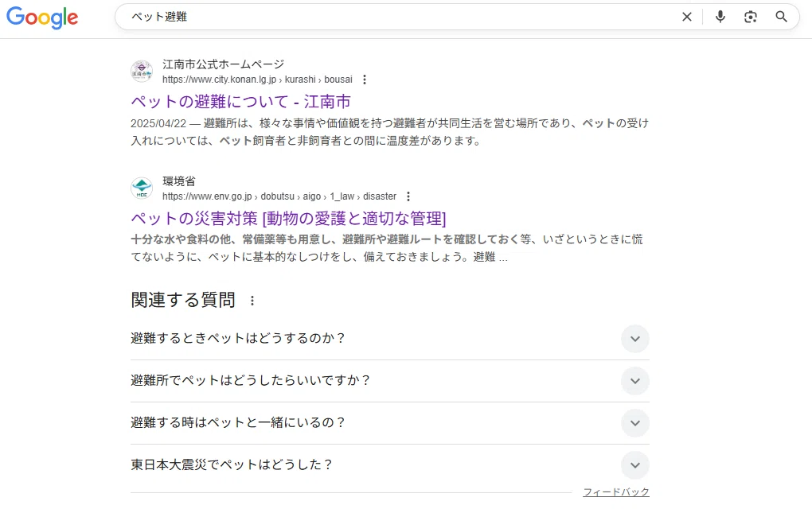The image size is (812, 509).
Task: Open image search with the camera lens icon
Action: click(x=751, y=17)
